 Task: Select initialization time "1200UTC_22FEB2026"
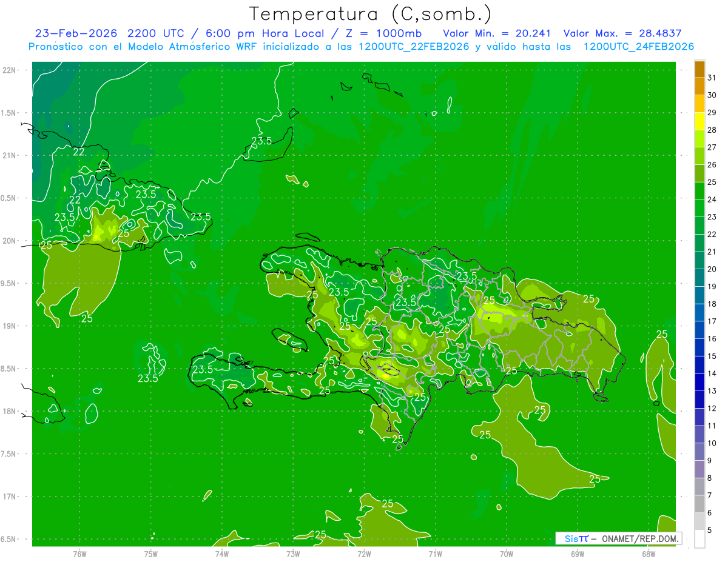[413, 47]
